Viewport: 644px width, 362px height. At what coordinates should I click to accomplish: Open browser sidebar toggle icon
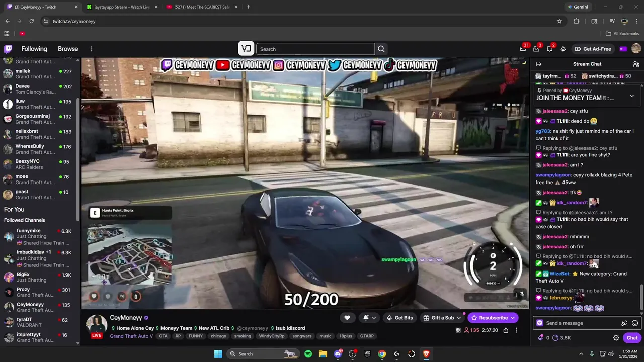point(594,21)
